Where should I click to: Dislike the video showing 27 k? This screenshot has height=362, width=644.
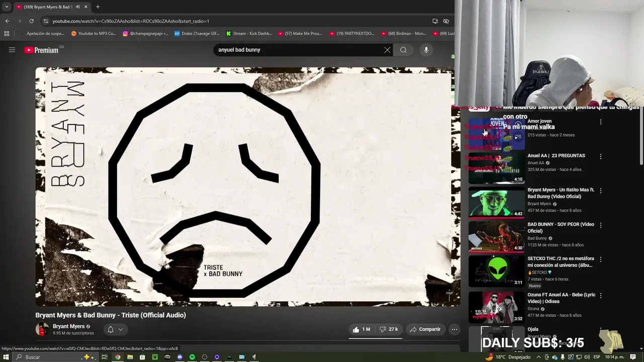click(388, 329)
